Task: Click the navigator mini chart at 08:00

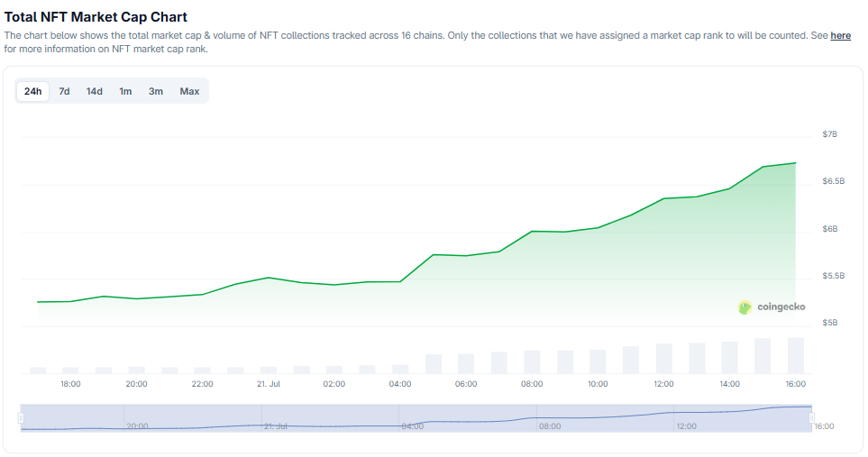Action: [x=549, y=426]
